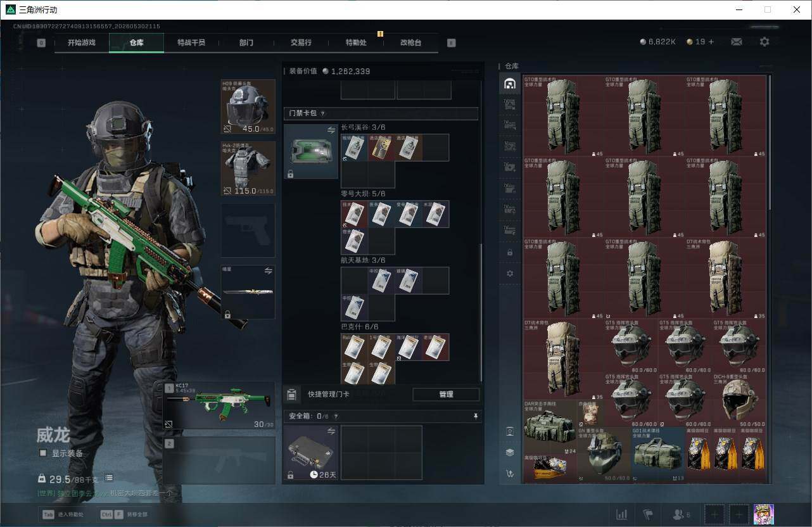Open the friends icon showing 6
The image size is (812, 527).
point(682,514)
